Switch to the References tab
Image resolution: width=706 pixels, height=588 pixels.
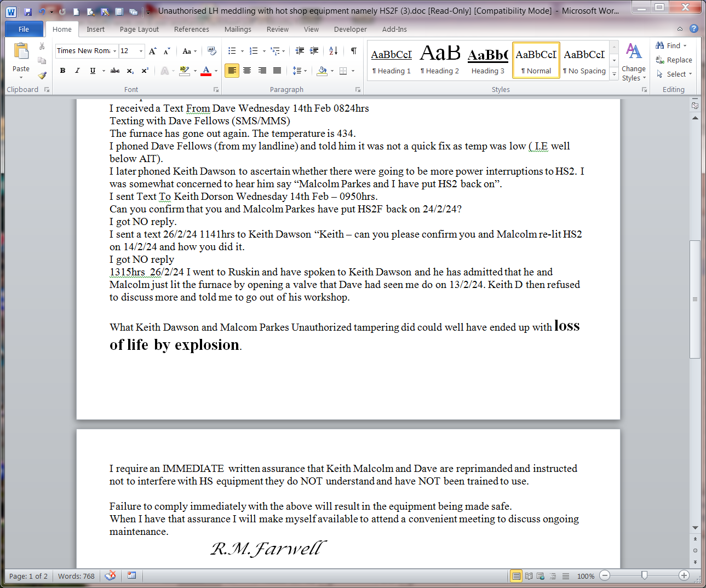click(x=191, y=30)
